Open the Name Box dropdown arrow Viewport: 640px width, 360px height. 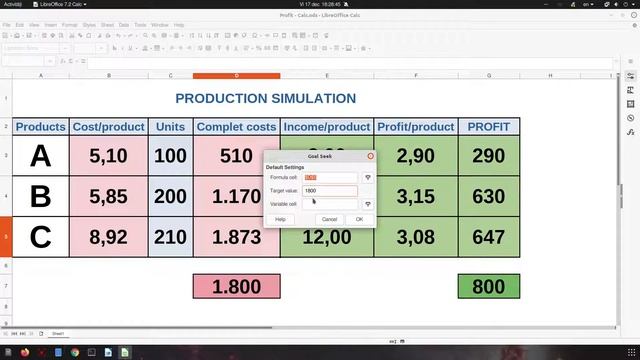tap(50, 61)
